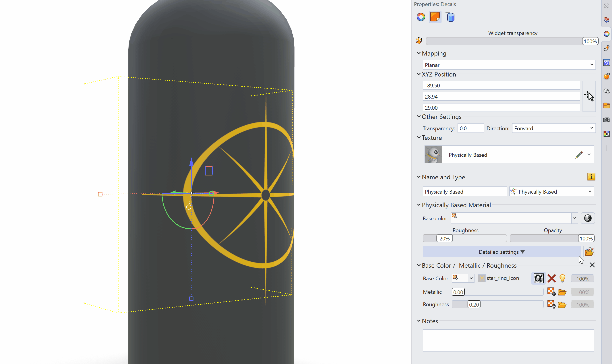Adjust the Widget transparency slider

[x=512, y=41]
